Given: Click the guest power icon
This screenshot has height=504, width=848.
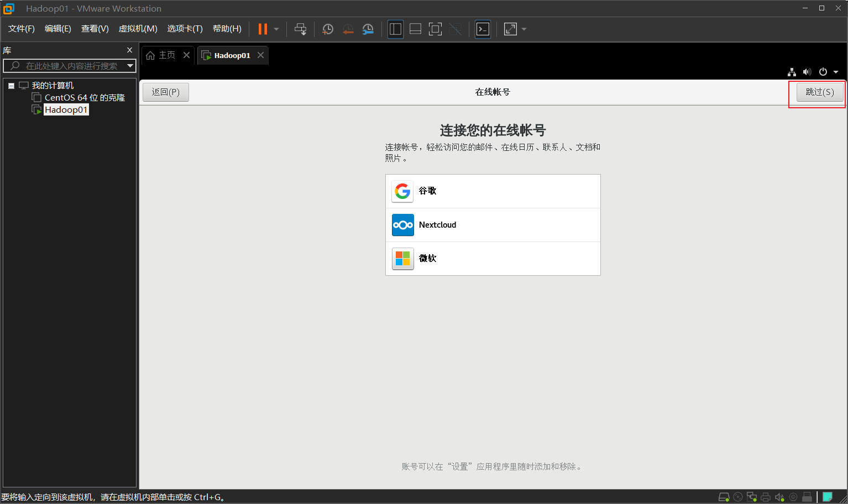Looking at the screenshot, I should (823, 72).
